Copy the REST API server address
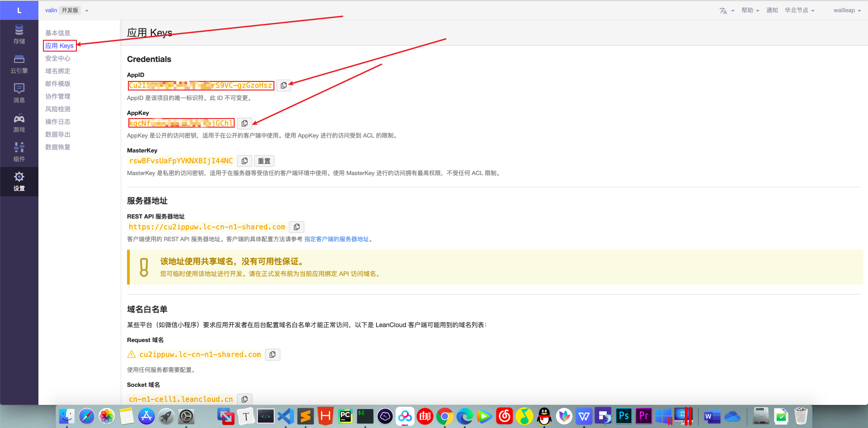 point(297,227)
